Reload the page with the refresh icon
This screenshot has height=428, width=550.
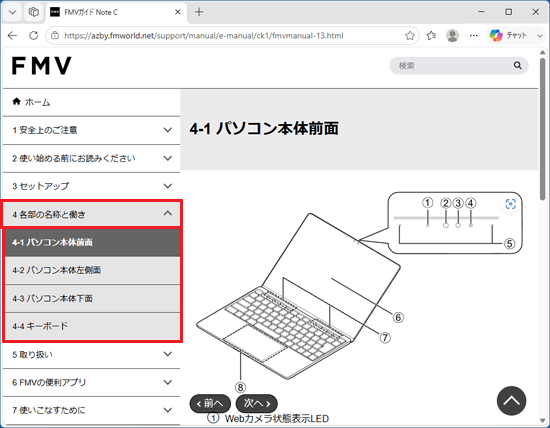(x=34, y=35)
